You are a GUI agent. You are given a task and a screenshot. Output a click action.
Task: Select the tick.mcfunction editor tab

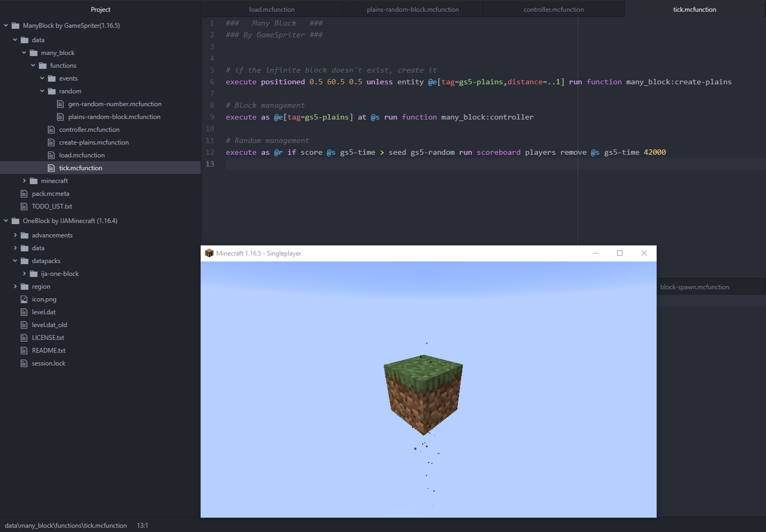(694, 9)
